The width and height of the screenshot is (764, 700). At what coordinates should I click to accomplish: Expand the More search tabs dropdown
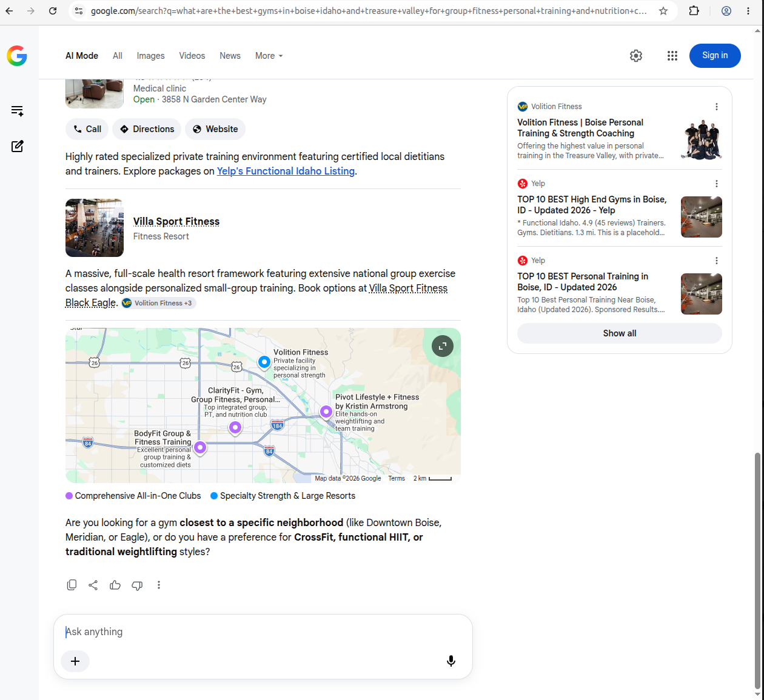pyautogui.click(x=269, y=56)
